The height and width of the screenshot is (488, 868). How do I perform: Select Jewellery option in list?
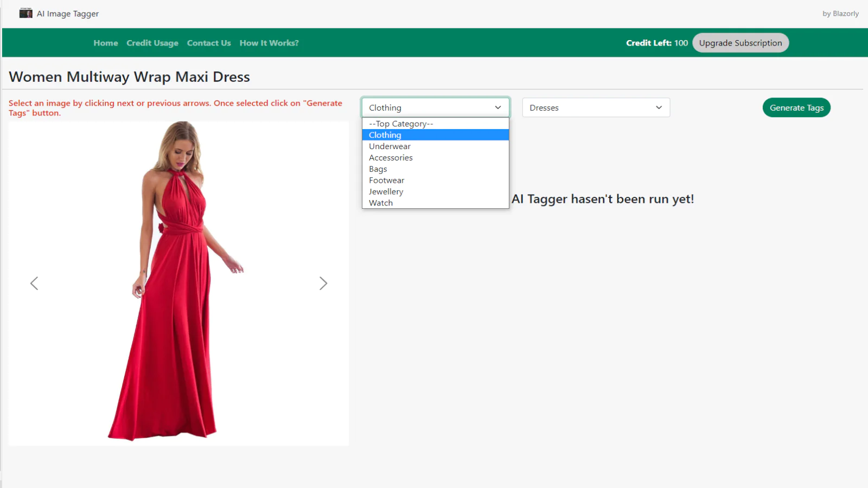pos(436,191)
